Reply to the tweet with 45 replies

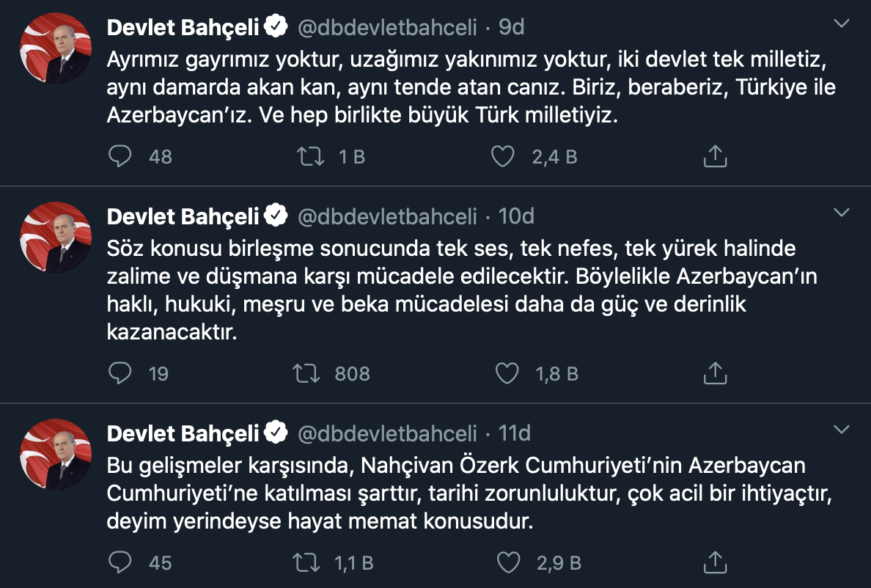click(120, 562)
